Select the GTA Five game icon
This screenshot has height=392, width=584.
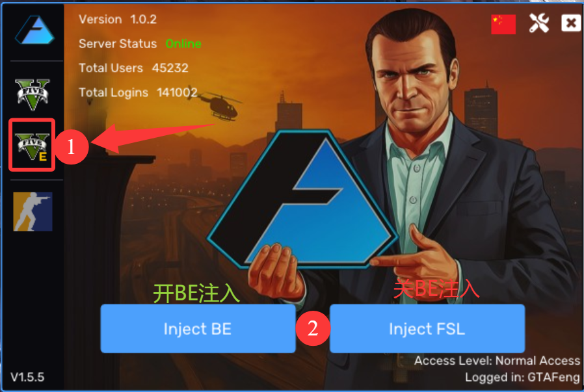click(x=33, y=94)
